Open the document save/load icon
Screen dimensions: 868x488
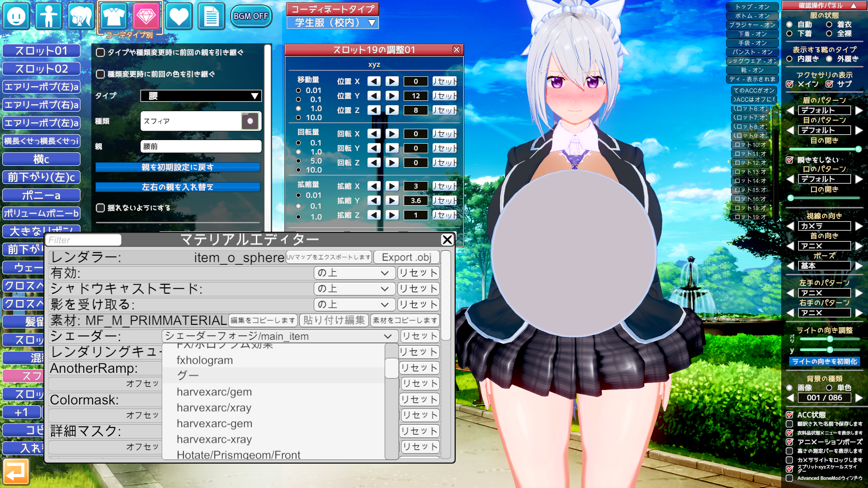point(211,16)
